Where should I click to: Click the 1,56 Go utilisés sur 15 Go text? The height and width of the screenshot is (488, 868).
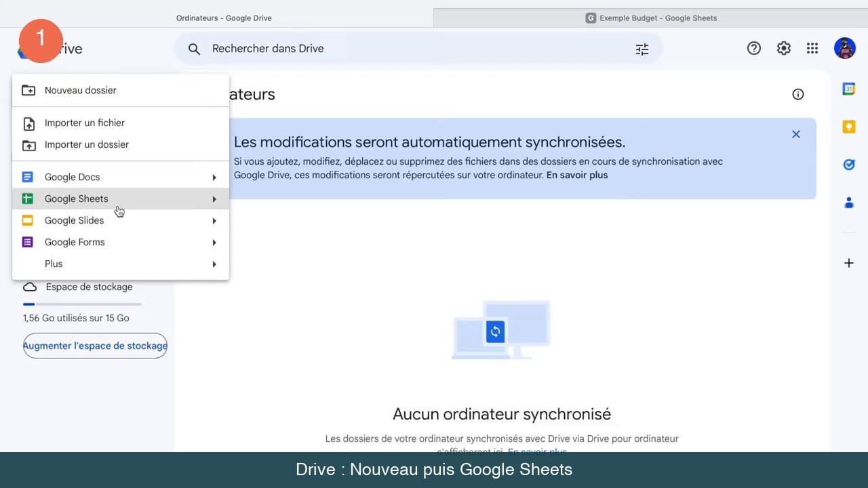tap(76, 318)
